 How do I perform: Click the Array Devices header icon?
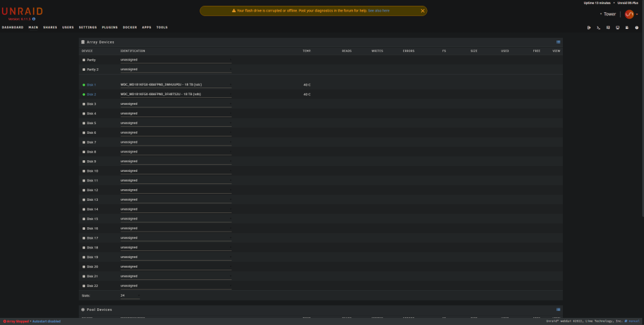(x=83, y=42)
